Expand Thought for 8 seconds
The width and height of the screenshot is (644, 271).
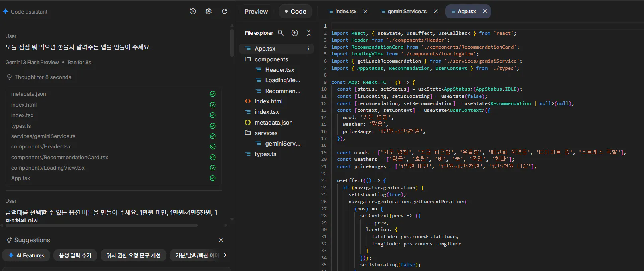(43, 77)
